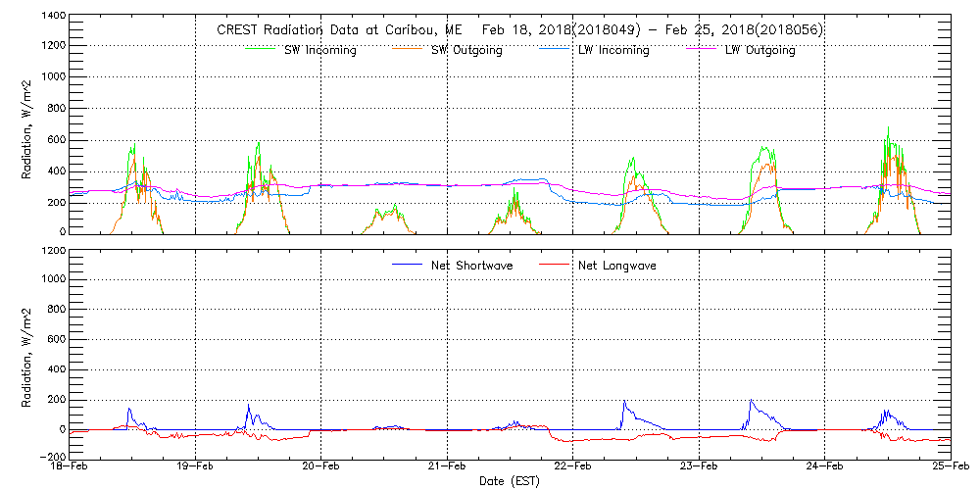Click the LW Outgoing legend label

point(759,50)
